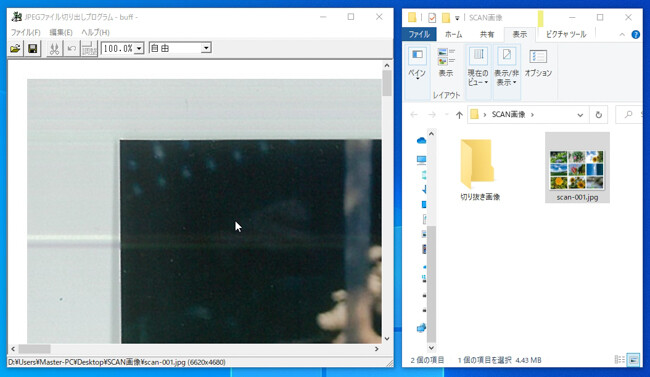Switch to the ホーム ribbon tab
The image size is (650, 377).
454,34
